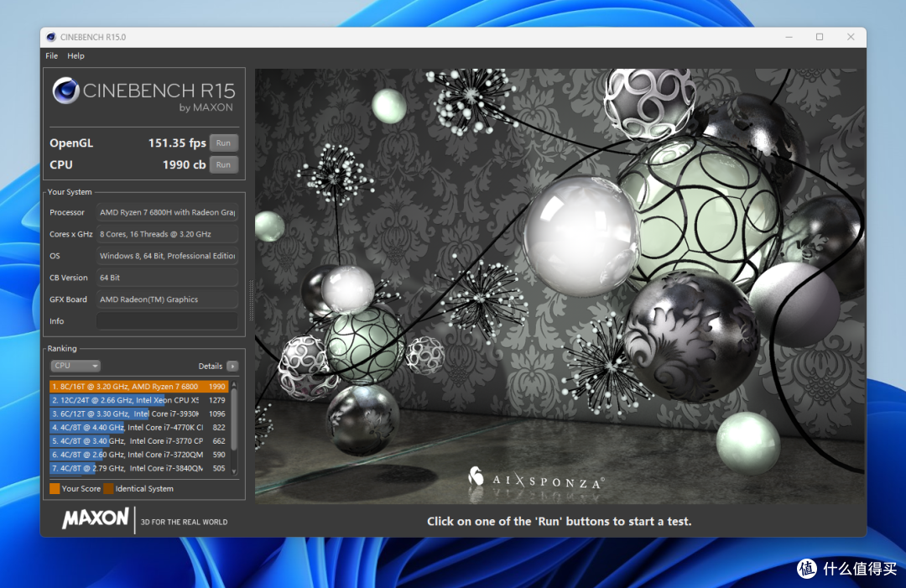Click the MAXON logo at bottom left
Image resolution: width=906 pixels, height=588 pixels.
pos(96,519)
